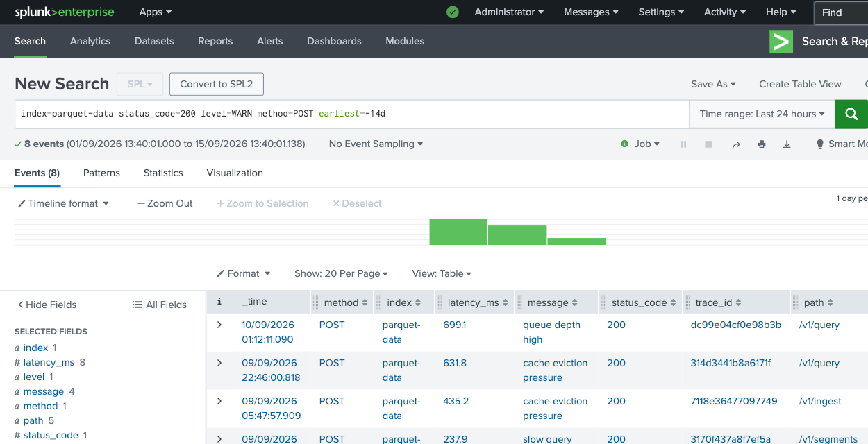Expand the 09/09/2026 05:47:57.909 event row

click(219, 401)
